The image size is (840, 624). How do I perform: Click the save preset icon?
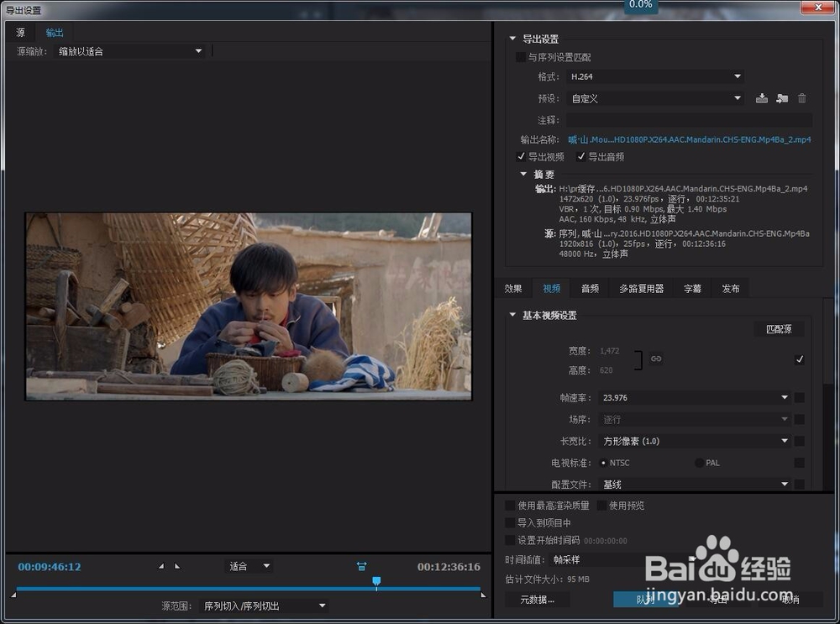[x=761, y=98]
